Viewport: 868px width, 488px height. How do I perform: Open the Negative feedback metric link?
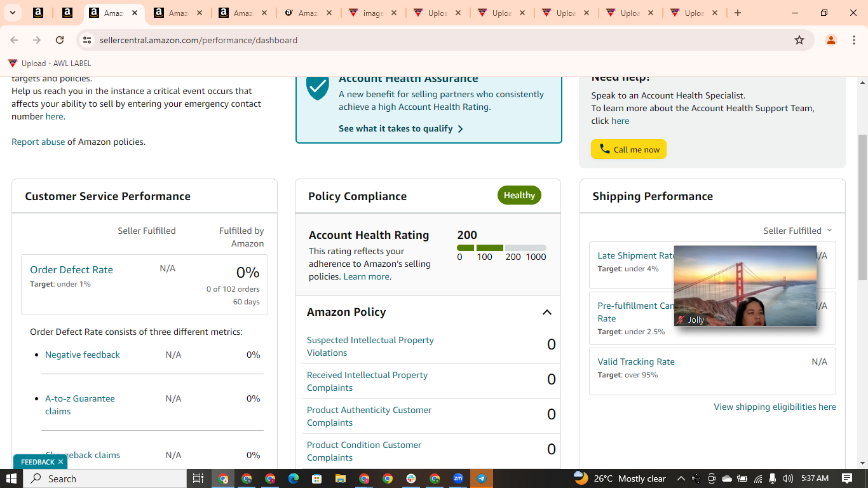(x=83, y=355)
